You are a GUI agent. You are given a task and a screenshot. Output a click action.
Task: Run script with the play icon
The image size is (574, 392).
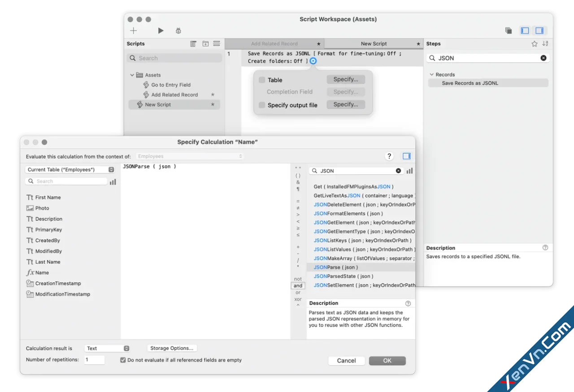pos(161,30)
